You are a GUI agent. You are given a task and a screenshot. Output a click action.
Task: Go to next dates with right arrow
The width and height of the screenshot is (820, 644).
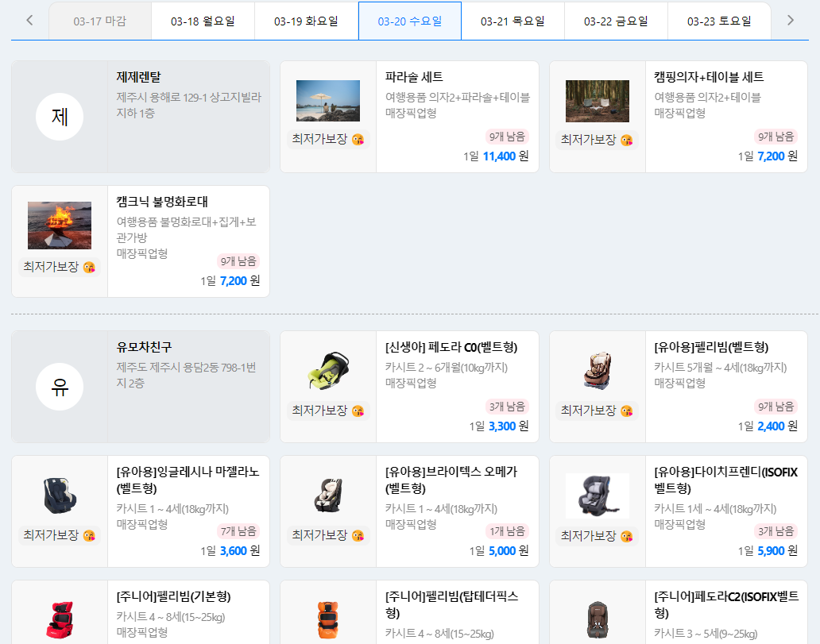(790, 21)
